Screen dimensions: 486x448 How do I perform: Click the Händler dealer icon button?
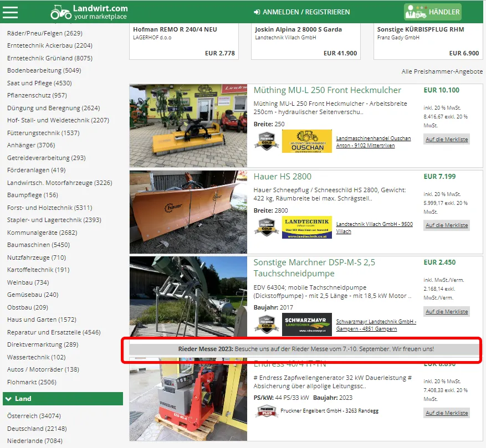[x=432, y=12]
